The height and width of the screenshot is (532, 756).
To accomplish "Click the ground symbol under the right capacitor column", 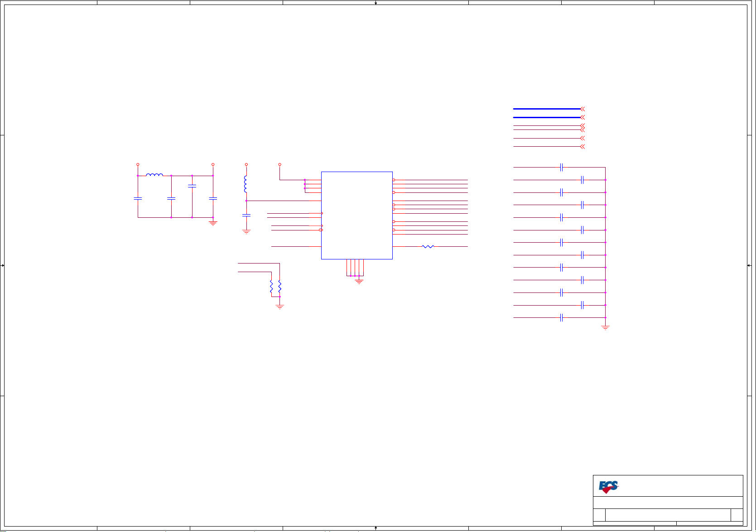I will 605,327.
